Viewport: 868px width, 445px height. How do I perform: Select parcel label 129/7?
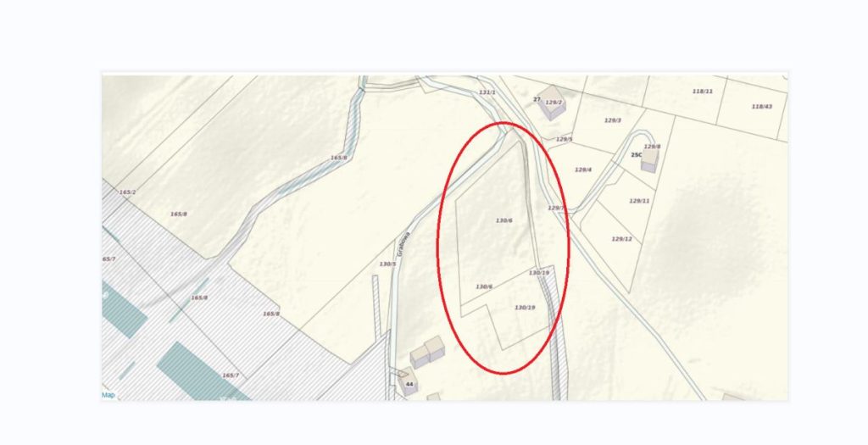[x=556, y=209]
